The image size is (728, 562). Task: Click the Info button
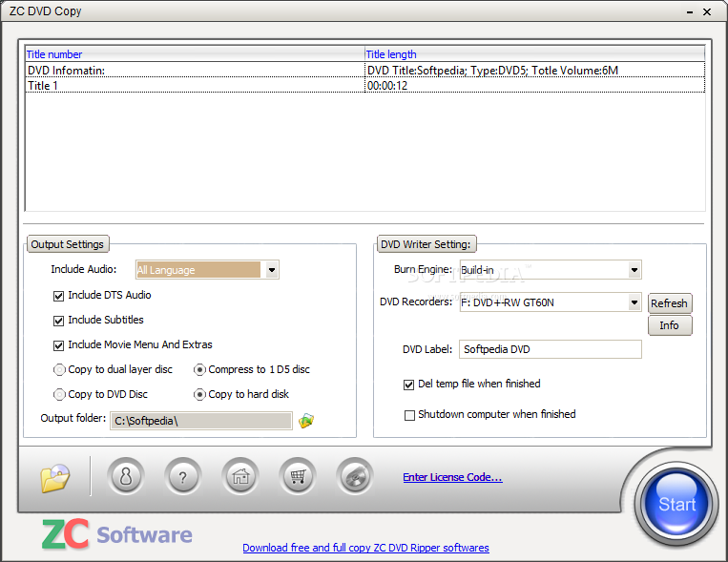click(669, 325)
